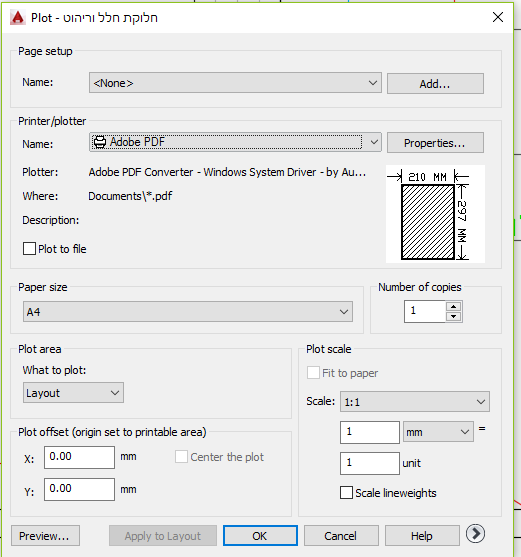Viewport: 521px width, 557px height.
Task: Click the paper size preview thumbnail
Action: 435,214
